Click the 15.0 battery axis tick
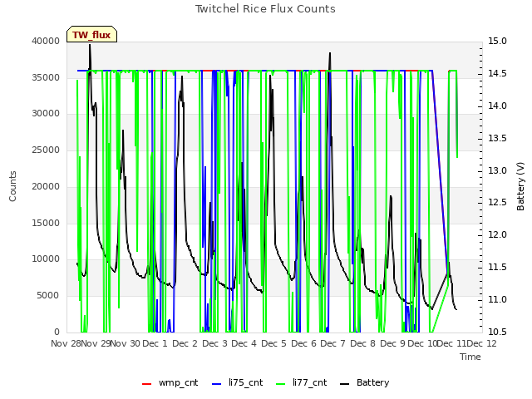The height and width of the screenshot is (399, 532). pos(497,41)
